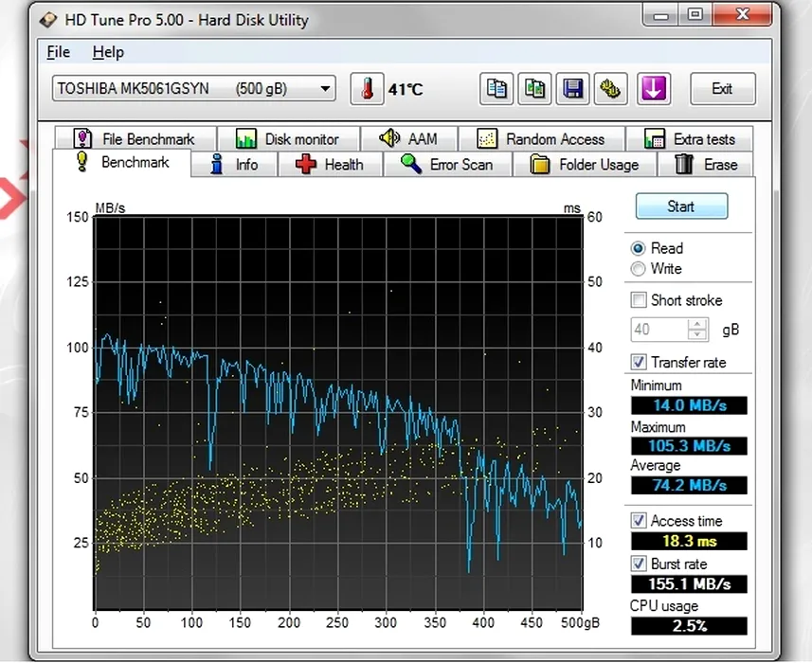
Task: Open the File menu
Action: pos(59,52)
